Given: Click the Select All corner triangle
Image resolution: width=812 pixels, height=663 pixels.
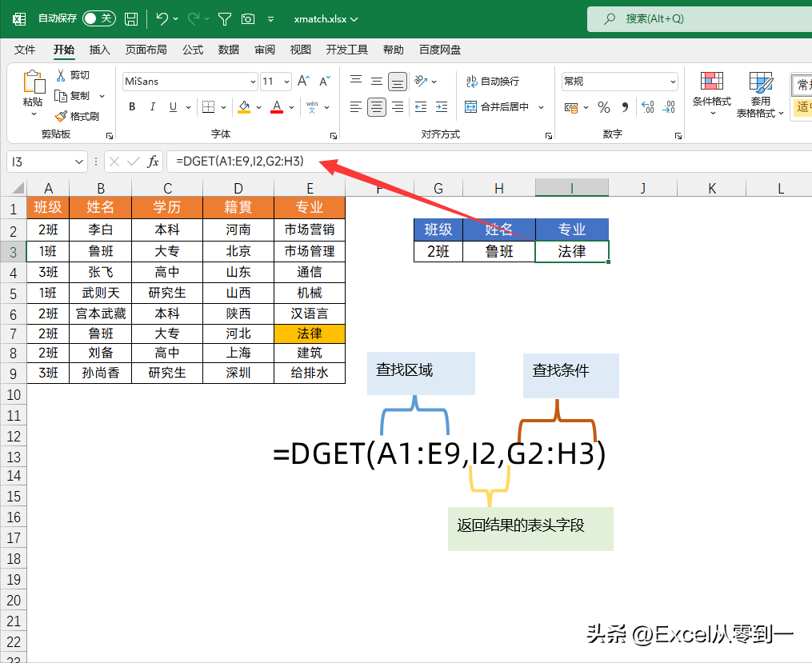Looking at the screenshot, I should coord(18,187).
